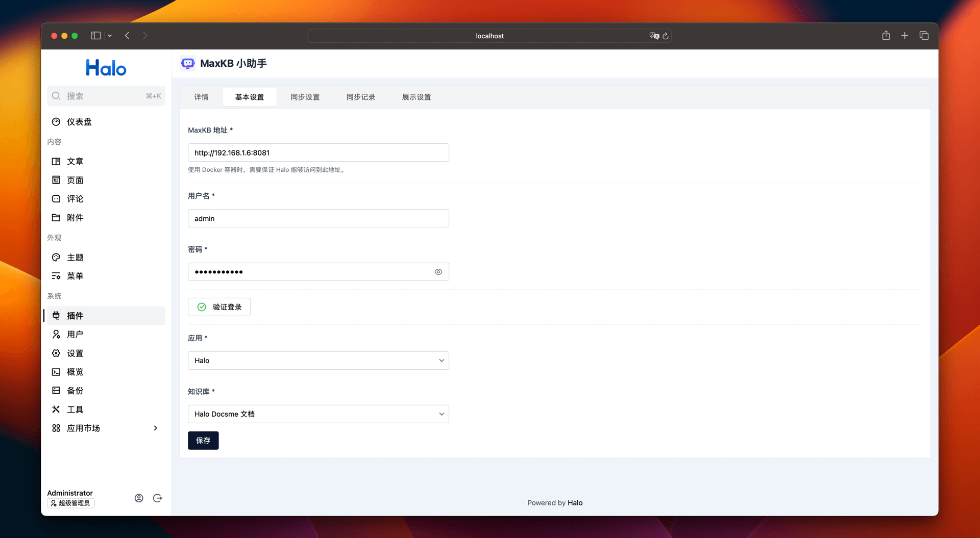Open the Users (用户) sidebar item
The width and height of the screenshot is (980, 538).
[106, 335]
